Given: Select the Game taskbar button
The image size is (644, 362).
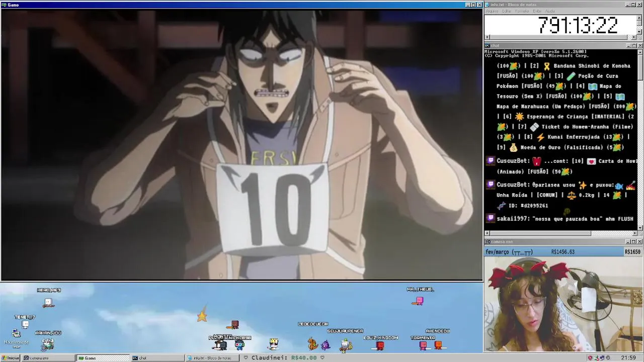Looking at the screenshot, I should coord(103,358).
